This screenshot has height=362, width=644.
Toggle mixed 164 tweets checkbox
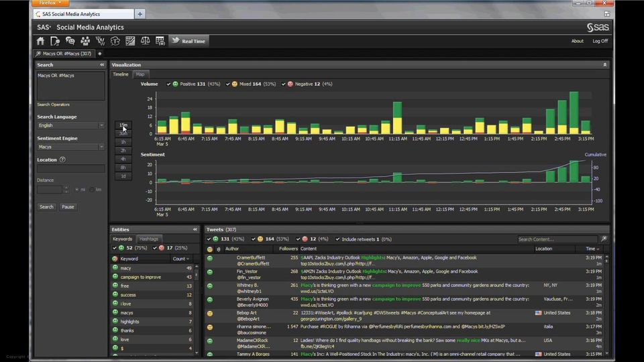(x=254, y=239)
